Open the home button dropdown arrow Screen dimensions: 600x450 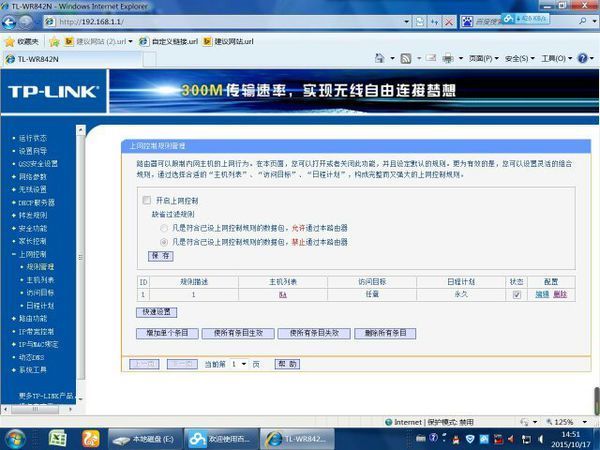392,59
